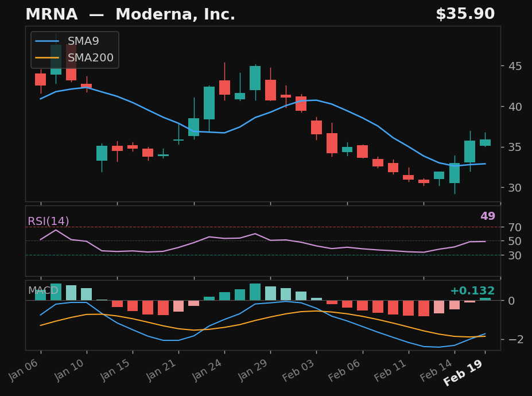The image size is (532, 396).
Task: Click the 30 price axis label
Action: (515, 187)
